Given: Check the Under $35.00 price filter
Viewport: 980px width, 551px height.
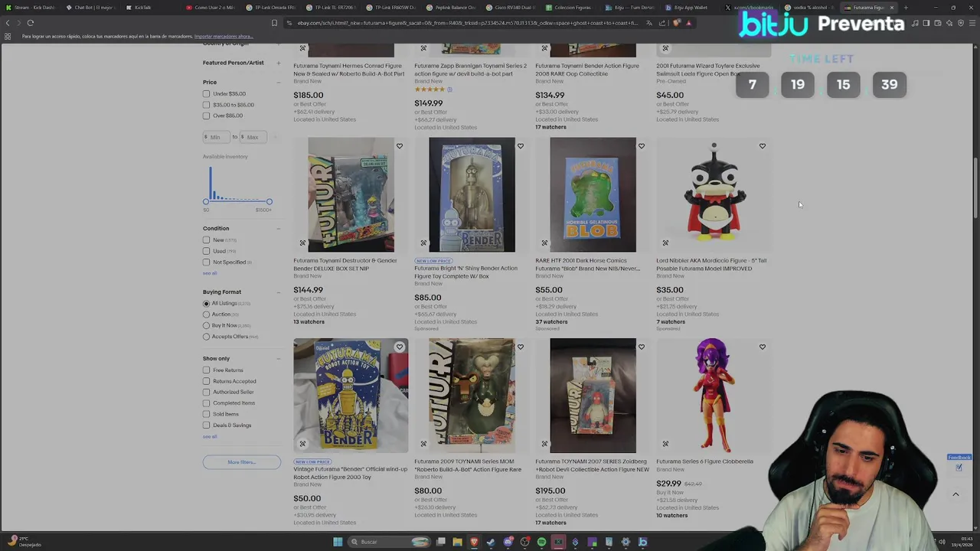Looking at the screenshot, I should point(206,94).
